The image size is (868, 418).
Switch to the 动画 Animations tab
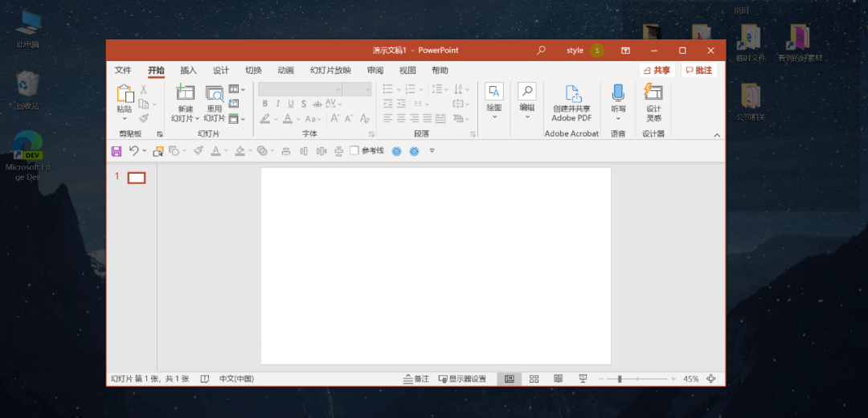coord(285,70)
